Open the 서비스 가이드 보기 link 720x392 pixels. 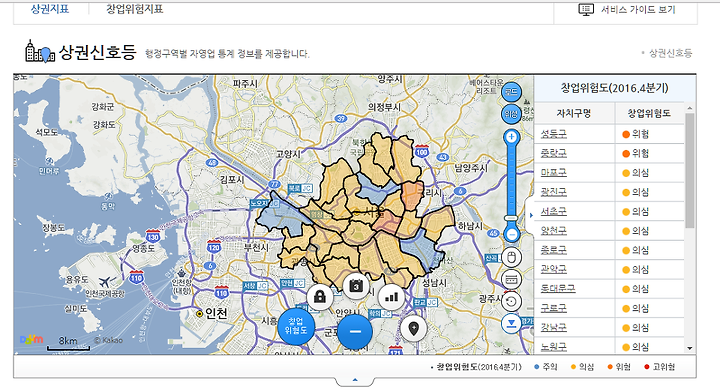click(x=638, y=10)
